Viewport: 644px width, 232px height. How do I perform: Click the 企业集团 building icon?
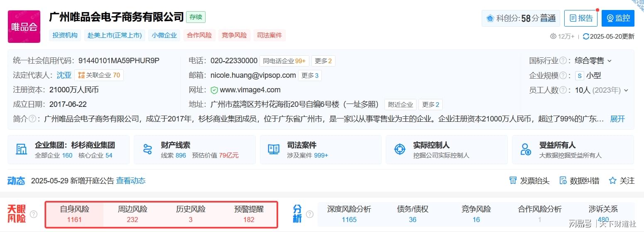tap(21, 149)
